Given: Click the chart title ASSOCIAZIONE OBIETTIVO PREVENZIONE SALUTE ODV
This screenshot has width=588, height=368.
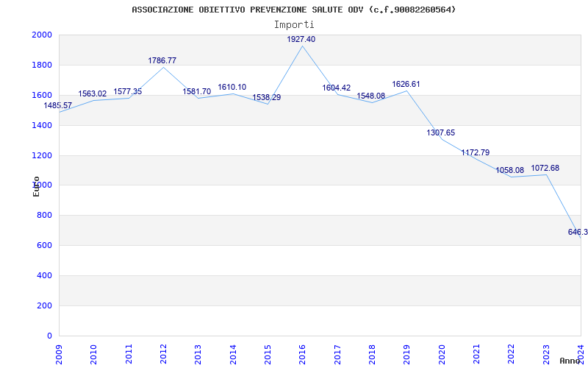Looking at the screenshot, I should coord(294,10).
